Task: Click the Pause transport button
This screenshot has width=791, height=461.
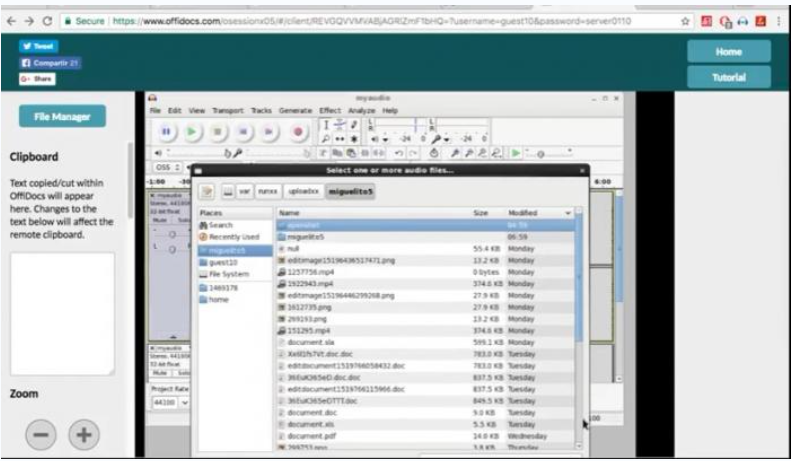Action: click(x=166, y=131)
